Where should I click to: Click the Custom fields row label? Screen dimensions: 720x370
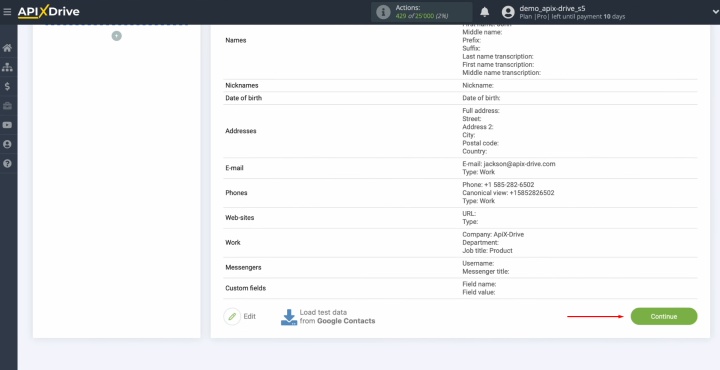pyautogui.click(x=246, y=288)
